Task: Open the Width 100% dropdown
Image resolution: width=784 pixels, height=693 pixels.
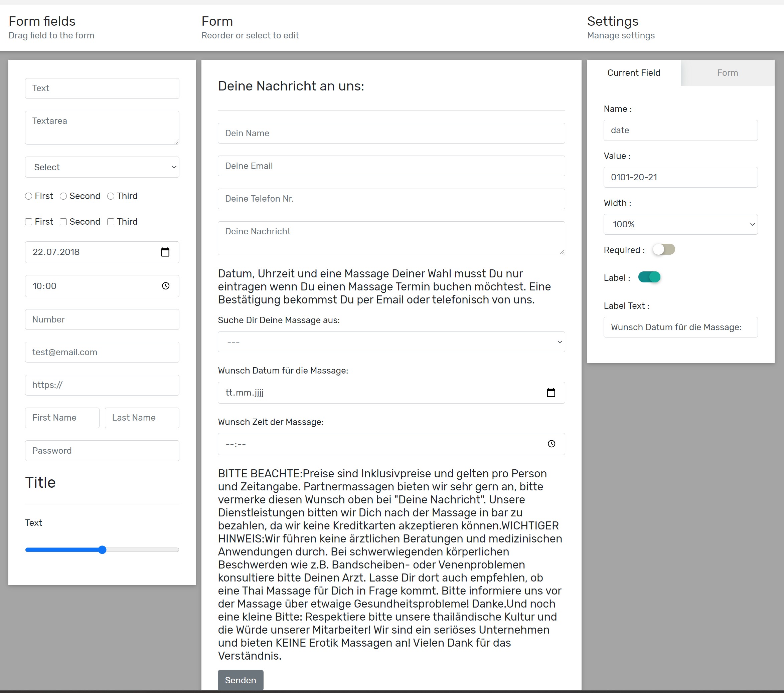Action: pyautogui.click(x=680, y=224)
